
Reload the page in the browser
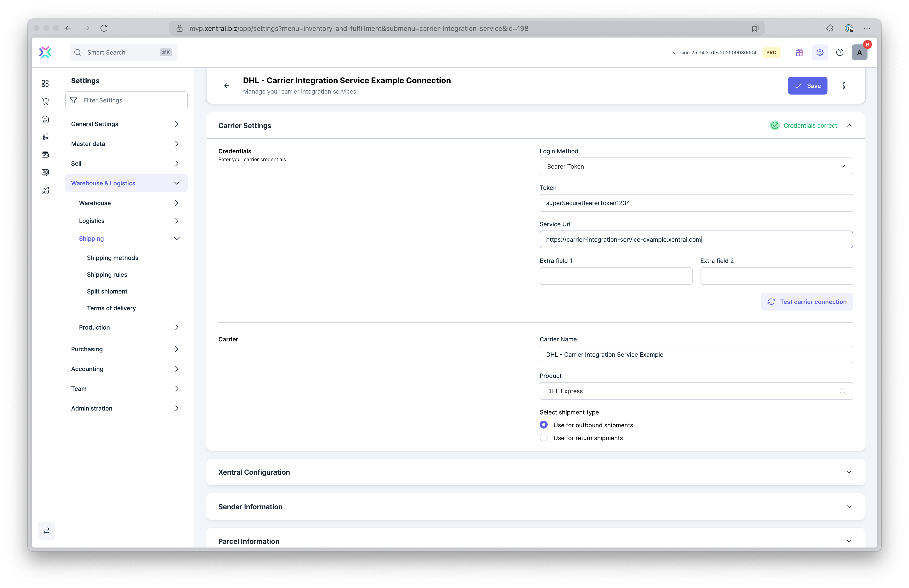pos(104,28)
